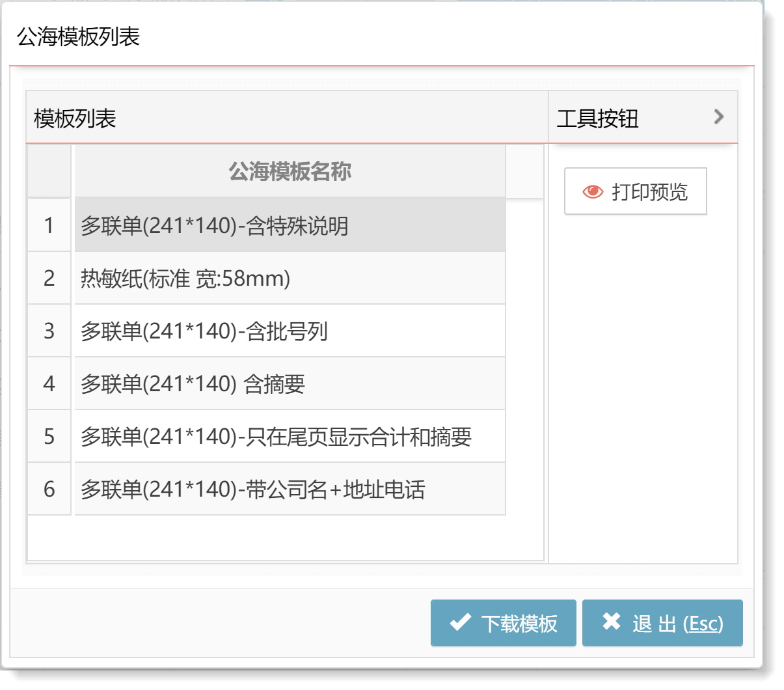Screen dimensions: 784x690
Task: Sort by the 公海模板名称 column header
Action: coord(290,172)
